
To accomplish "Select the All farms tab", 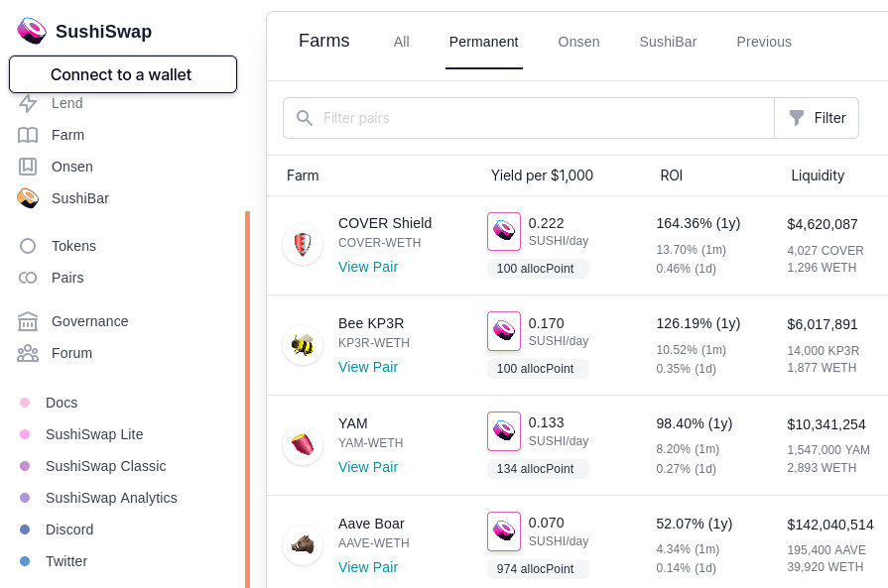I will click(x=402, y=42).
